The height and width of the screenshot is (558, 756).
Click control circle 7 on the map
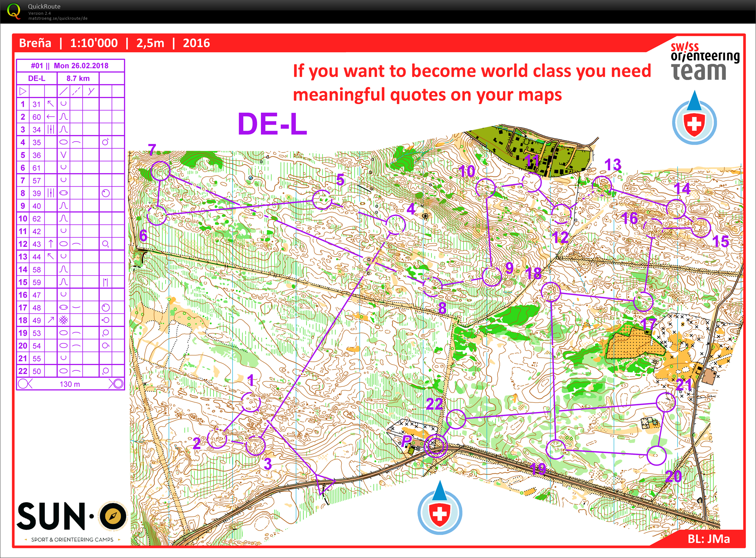[160, 171]
